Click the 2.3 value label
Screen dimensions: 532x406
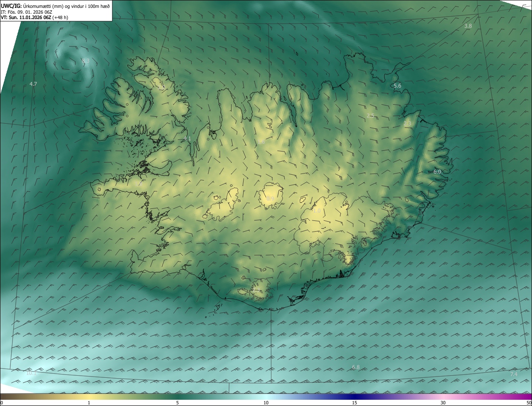click(x=407, y=123)
